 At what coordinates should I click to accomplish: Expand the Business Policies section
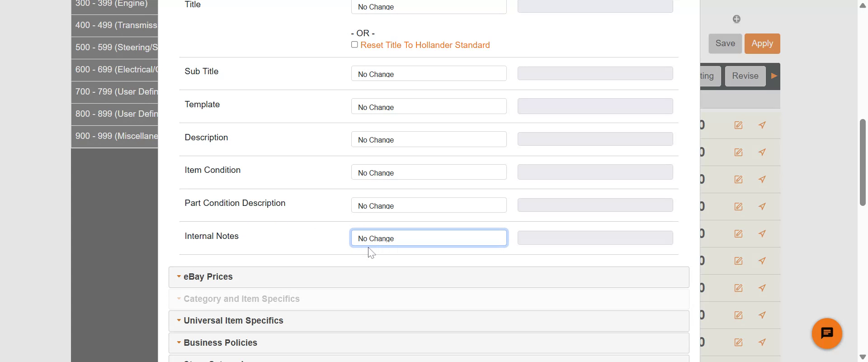(x=429, y=343)
